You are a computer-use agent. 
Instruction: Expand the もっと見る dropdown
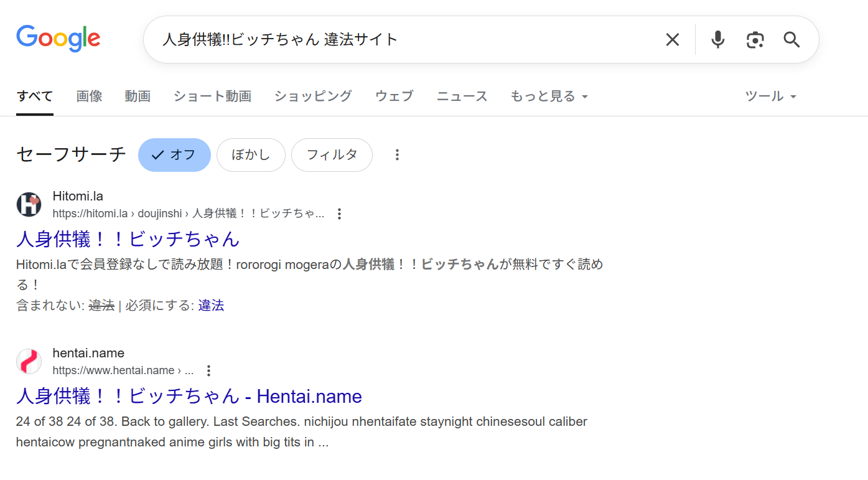(x=548, y=96)
